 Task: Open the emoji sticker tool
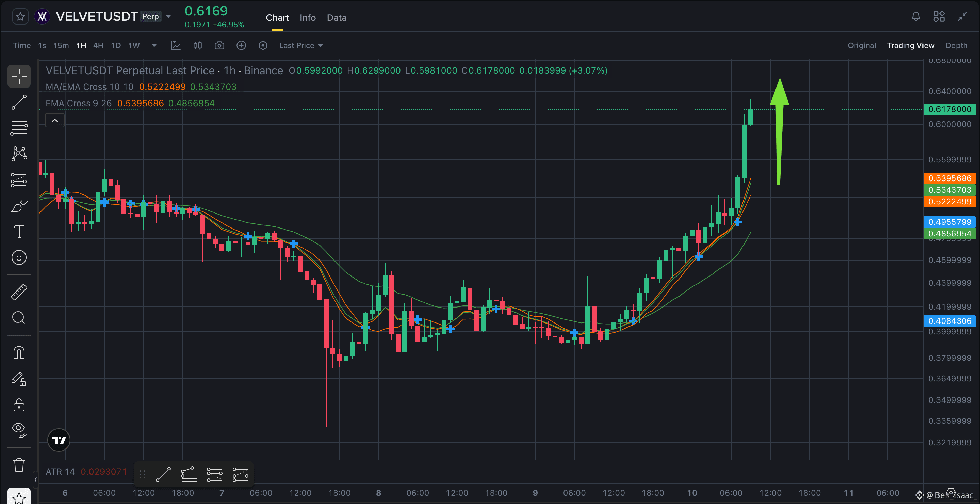pos(19,258)
